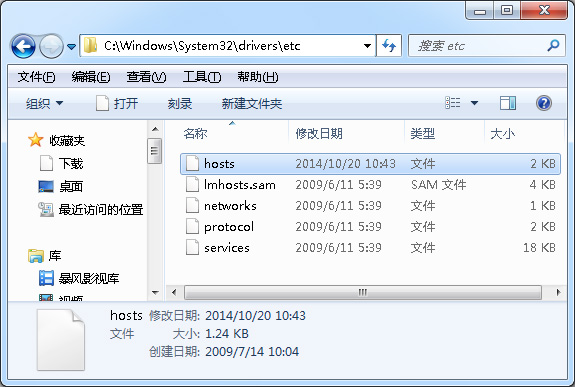
Task: Click the recent places icon beside 最近访问的位置
Action: tap(46, 209)
